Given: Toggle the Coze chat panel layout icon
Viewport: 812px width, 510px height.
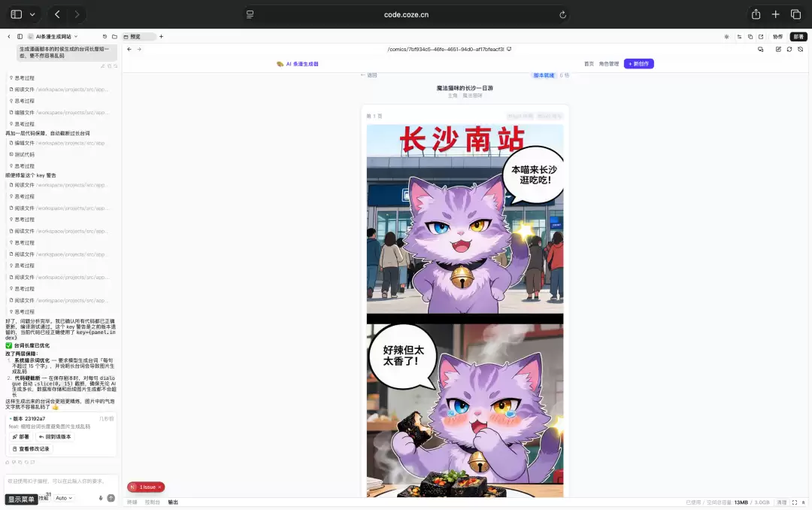Looking at the screenshot, I should coord(20,36).
